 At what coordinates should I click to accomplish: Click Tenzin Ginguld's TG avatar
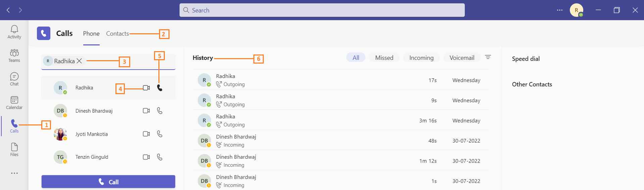(x=60, y=157)
